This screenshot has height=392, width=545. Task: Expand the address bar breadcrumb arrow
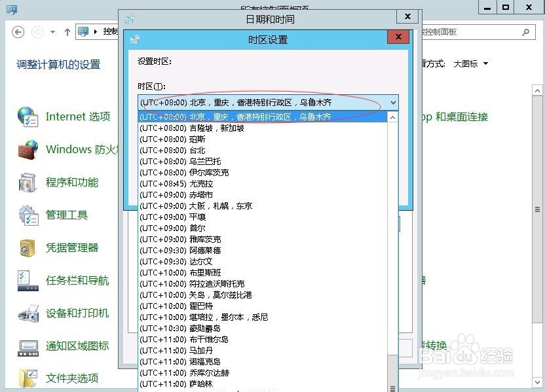[x=96, y=32]
